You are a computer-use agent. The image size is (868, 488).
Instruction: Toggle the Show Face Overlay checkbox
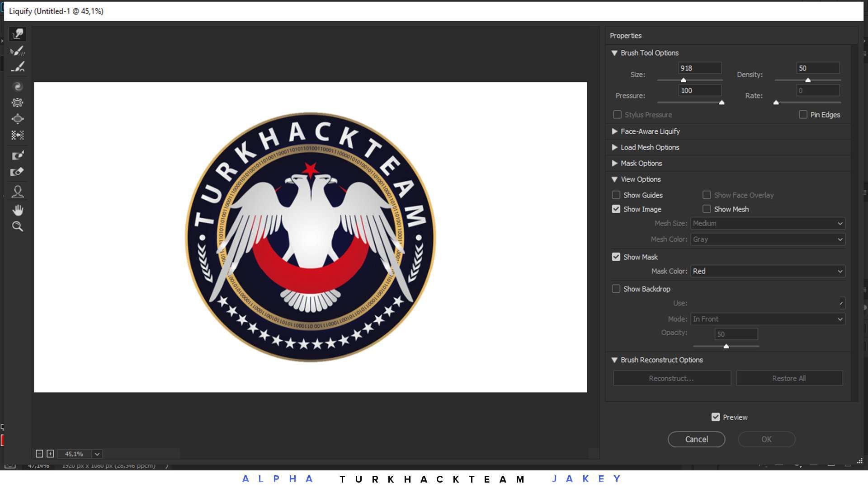pos(707,195)
